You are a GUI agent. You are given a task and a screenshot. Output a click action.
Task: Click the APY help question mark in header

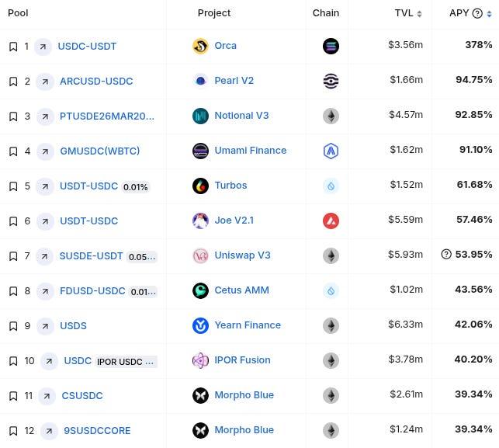477,13
